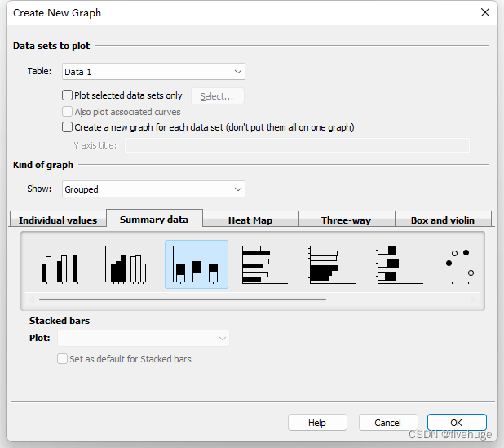This screenshot has height=448, width=504.
Task: Confirm with the OK button
Action: [x=457, y=422]
